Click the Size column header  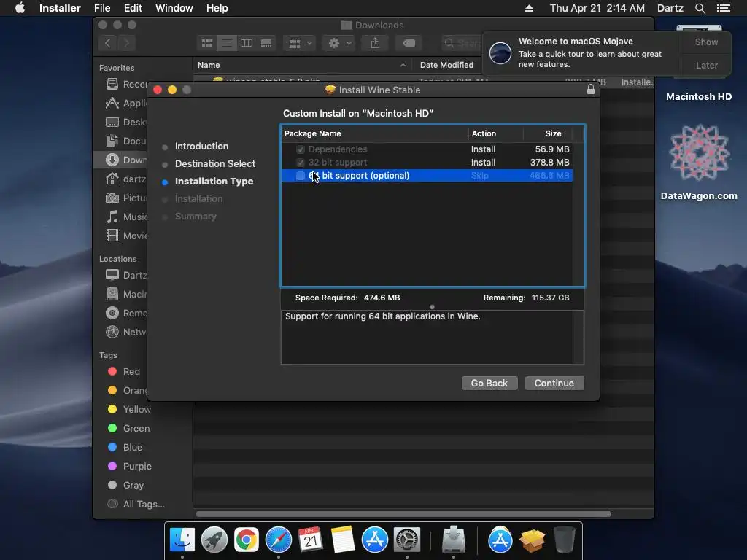click(x=553, y=134)
